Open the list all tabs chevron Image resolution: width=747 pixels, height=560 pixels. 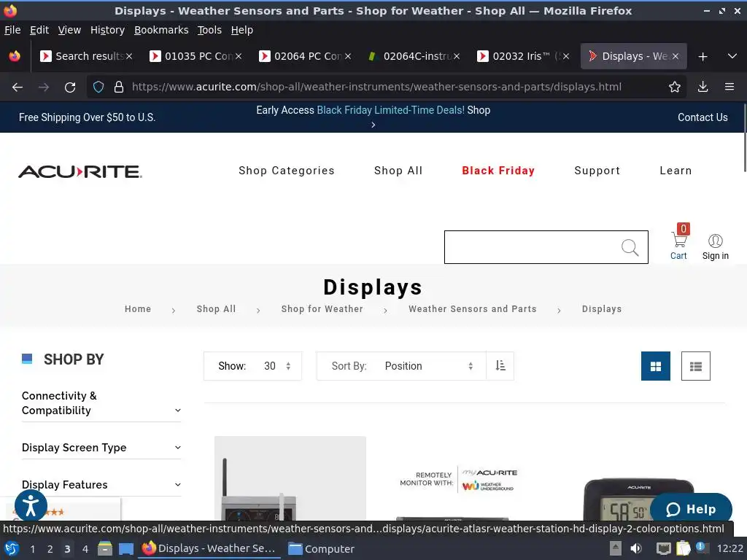pyautogui.click(x=732, y=56)
